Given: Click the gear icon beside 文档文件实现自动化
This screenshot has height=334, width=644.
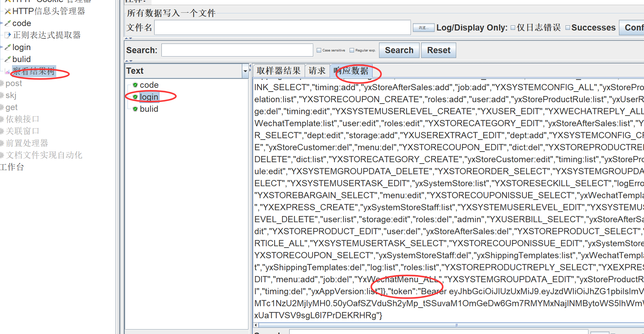Looking at the screenshot, I should click(2, 155).
